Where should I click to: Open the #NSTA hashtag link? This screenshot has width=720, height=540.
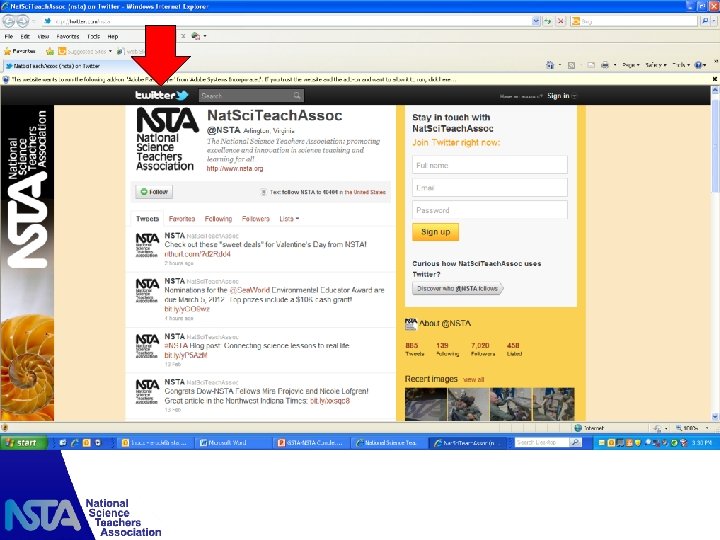176,345
